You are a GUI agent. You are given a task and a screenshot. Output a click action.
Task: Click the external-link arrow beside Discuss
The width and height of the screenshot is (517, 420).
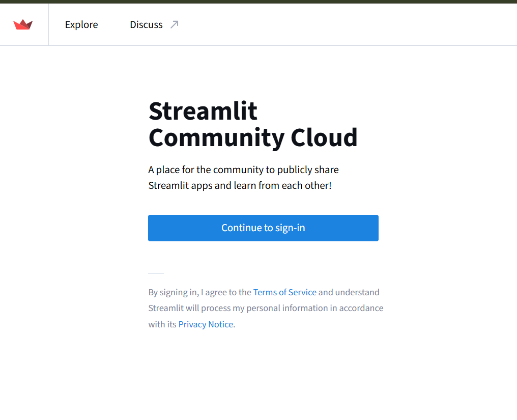[x=175, y=25]
